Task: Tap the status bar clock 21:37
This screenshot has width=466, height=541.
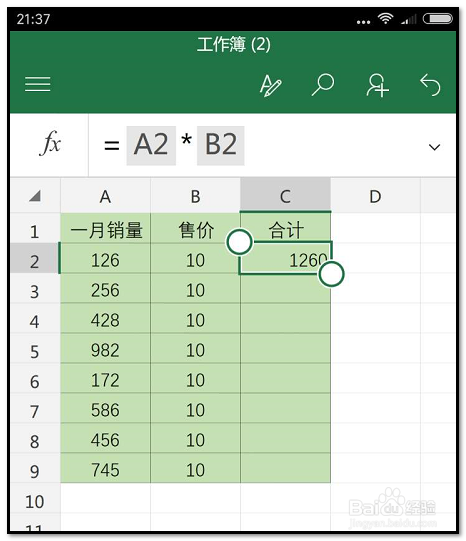Action: (33, 19)
